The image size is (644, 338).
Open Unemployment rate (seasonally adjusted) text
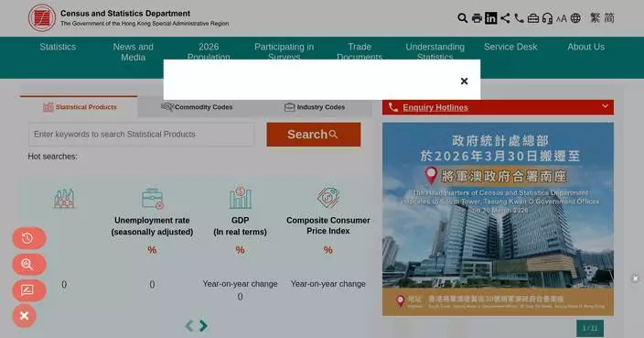coord(152,226)
